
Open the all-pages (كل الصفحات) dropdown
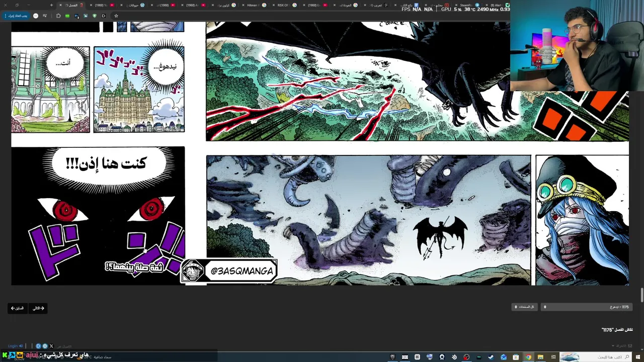pos(525,307)
